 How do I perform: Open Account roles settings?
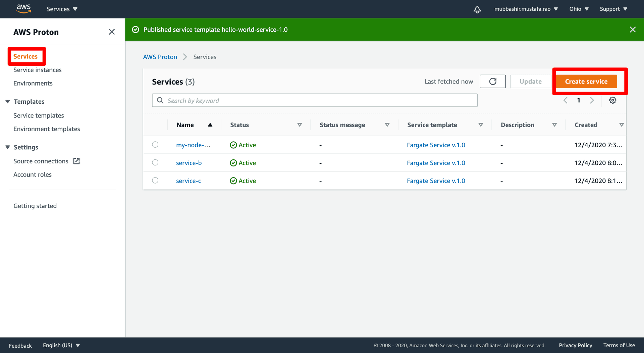33,174
